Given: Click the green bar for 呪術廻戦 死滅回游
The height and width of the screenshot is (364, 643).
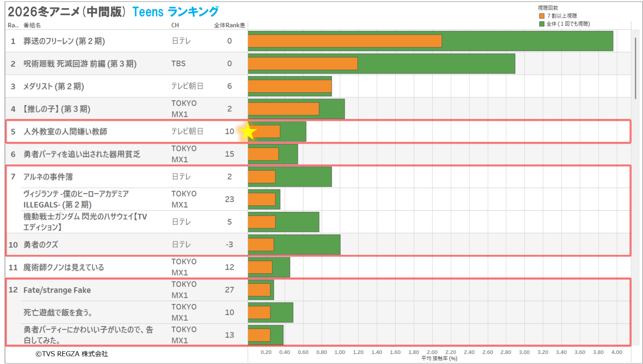Looking at the screenshot, I should coord(436,64).
